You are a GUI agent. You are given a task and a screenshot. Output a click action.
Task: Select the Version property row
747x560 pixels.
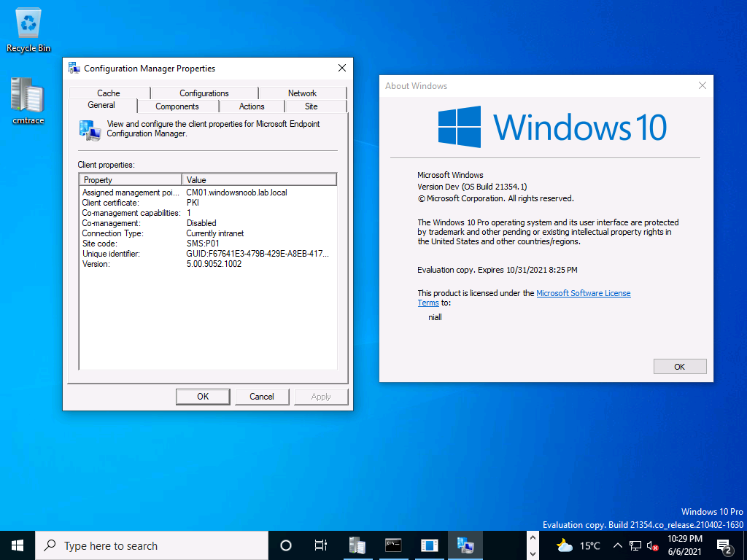[x=208, y=264]
